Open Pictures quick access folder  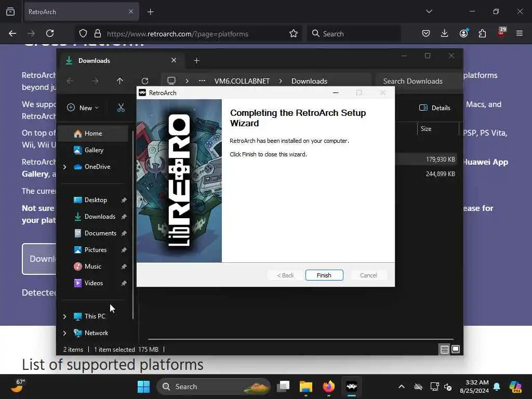(96, 250)
